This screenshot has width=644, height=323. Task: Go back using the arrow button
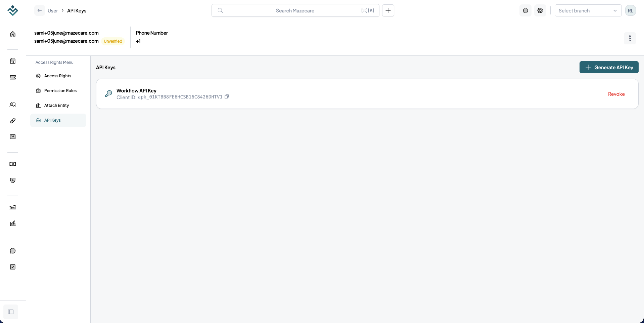(40, 10)
